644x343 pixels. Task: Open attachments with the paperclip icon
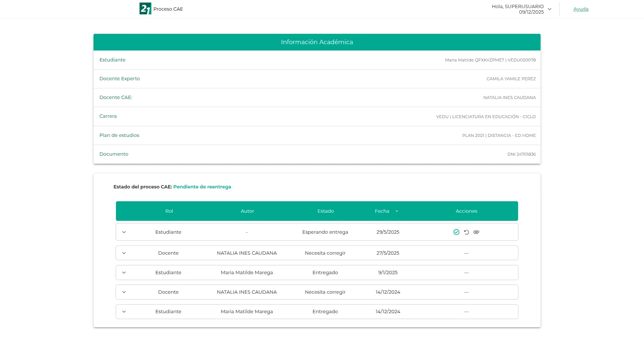pyautogui.click(x=476, y=232)
